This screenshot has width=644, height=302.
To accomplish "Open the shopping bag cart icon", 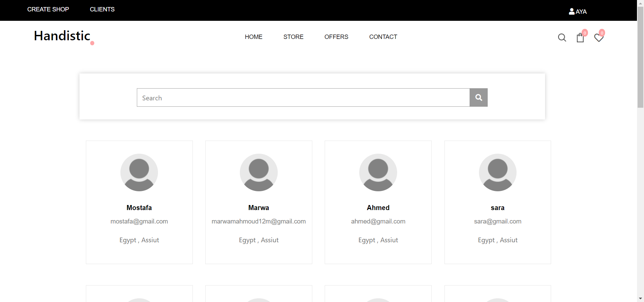I will click(x=580, y=38).
